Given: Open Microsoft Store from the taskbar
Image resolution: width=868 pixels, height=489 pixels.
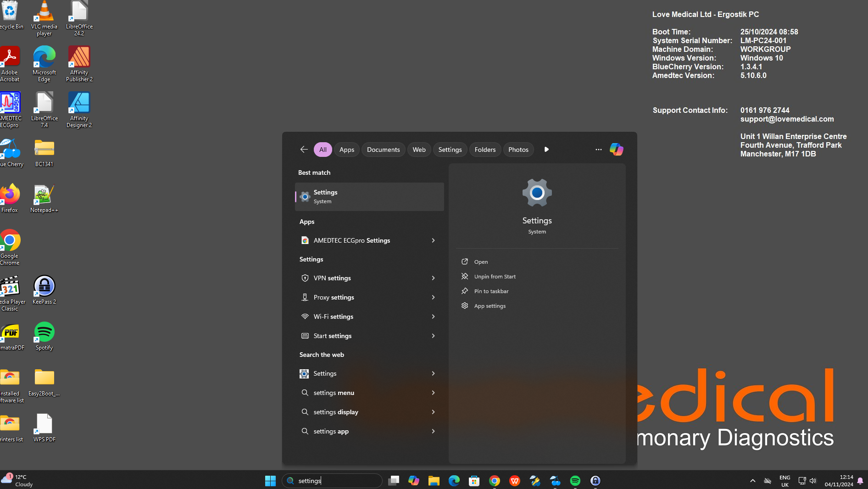Looking at the screenshot, I should (x=474, y=481).
